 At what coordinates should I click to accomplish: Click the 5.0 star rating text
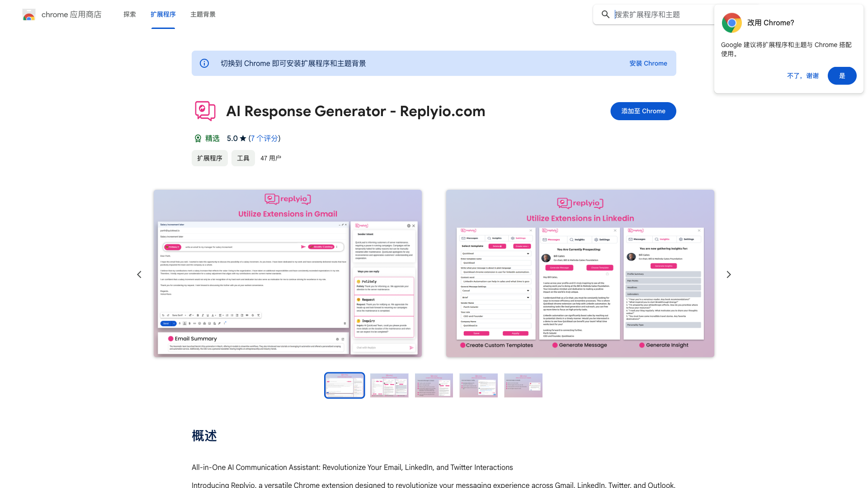click(x=236, y=138)
